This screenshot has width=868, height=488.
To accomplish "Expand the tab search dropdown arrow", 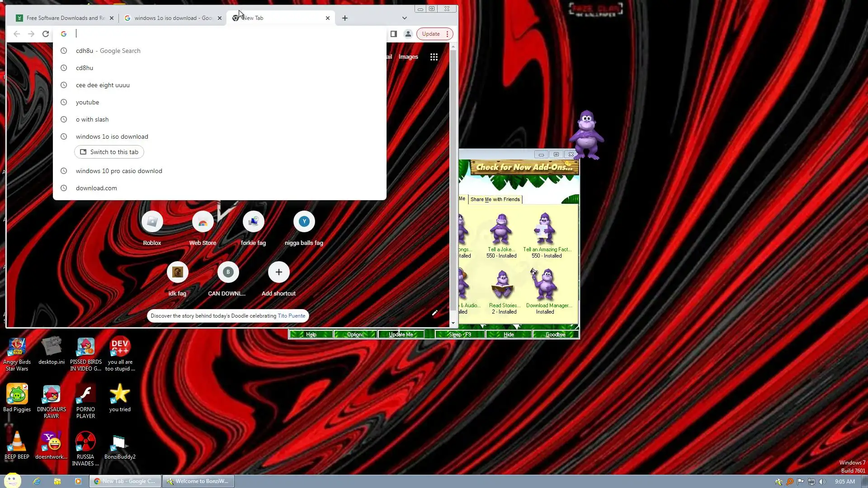I will [x=404, y=18].
